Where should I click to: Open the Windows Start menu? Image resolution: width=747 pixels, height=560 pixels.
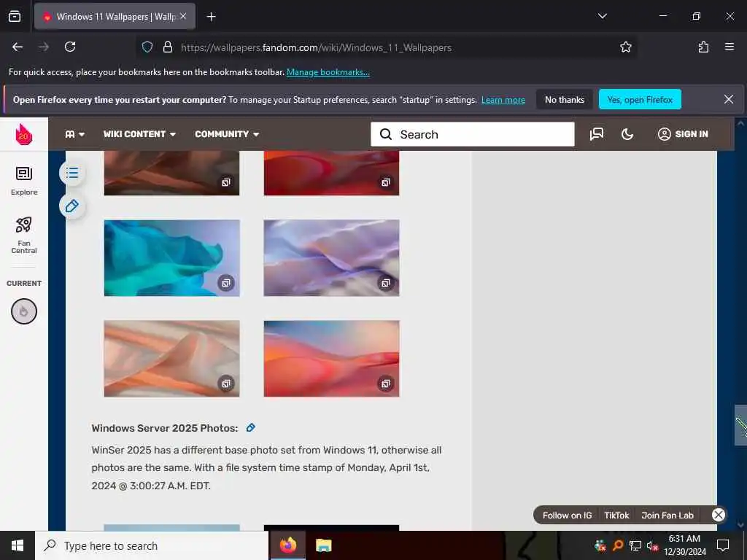[18, 545]
